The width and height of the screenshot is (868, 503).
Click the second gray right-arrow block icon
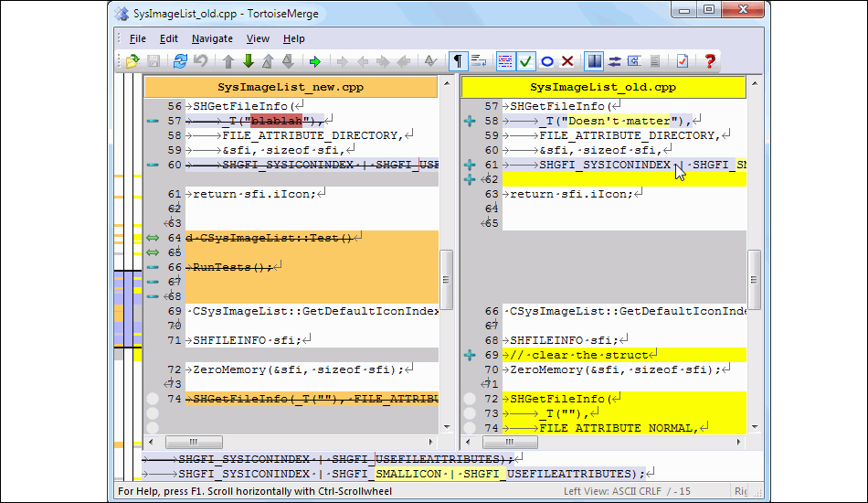tap(383, 61)
